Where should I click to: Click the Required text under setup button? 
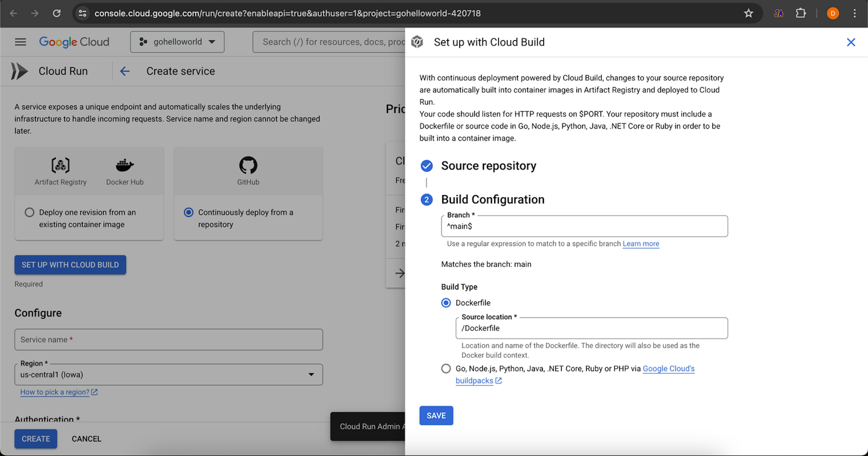click(29, 284)
